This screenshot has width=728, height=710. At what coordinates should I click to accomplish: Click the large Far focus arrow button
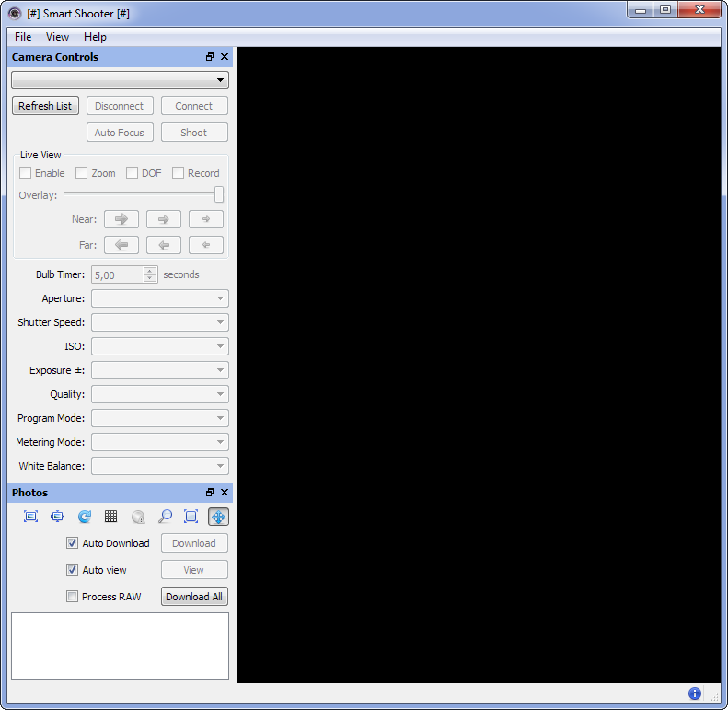(x=121, y=245)
